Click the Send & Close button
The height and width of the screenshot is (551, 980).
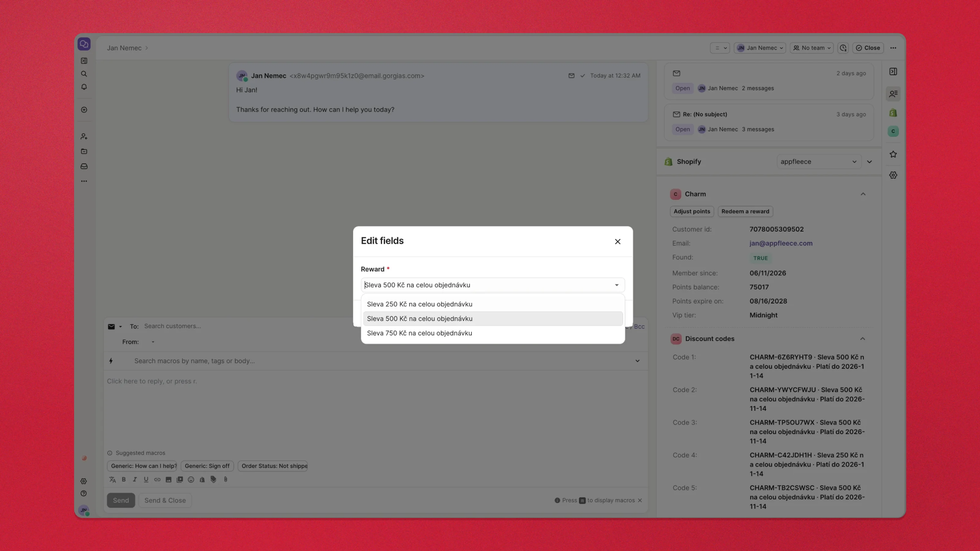click(165, 500)
